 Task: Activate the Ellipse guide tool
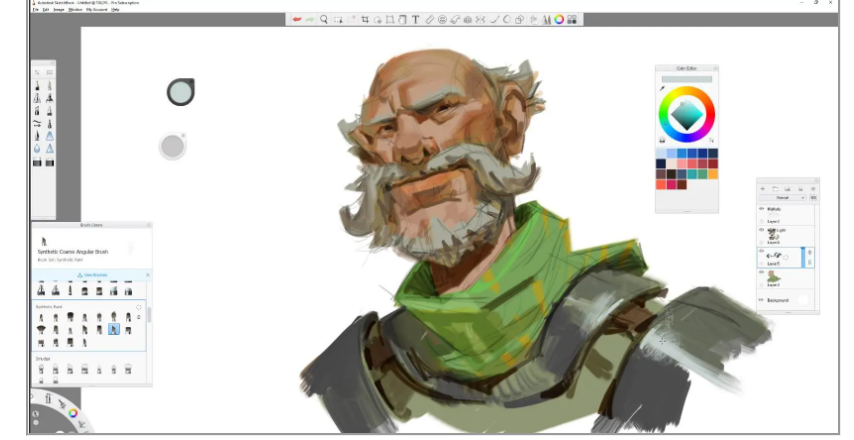pos(442,20)
